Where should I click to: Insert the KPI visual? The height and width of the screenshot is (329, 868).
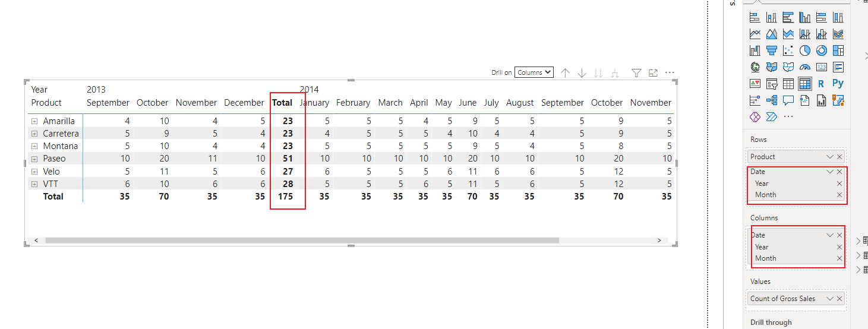pyautogui.click(x=755, y=84)
